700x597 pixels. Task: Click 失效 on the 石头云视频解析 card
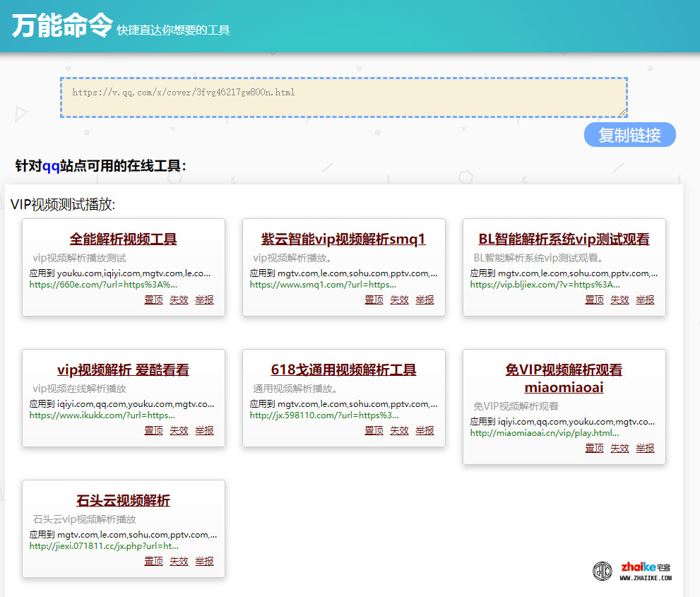point(179,561)
